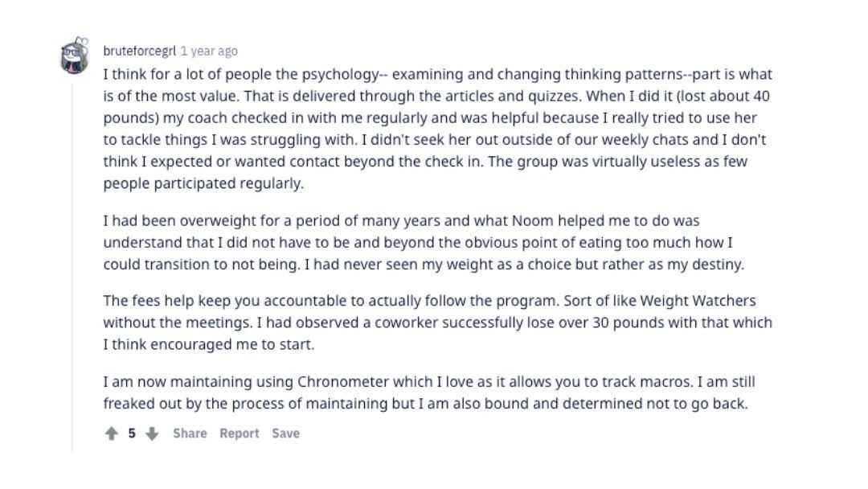Save this comment
This screenshot has width=868, height=489.
pyautogui.click(x=285, y=434)
